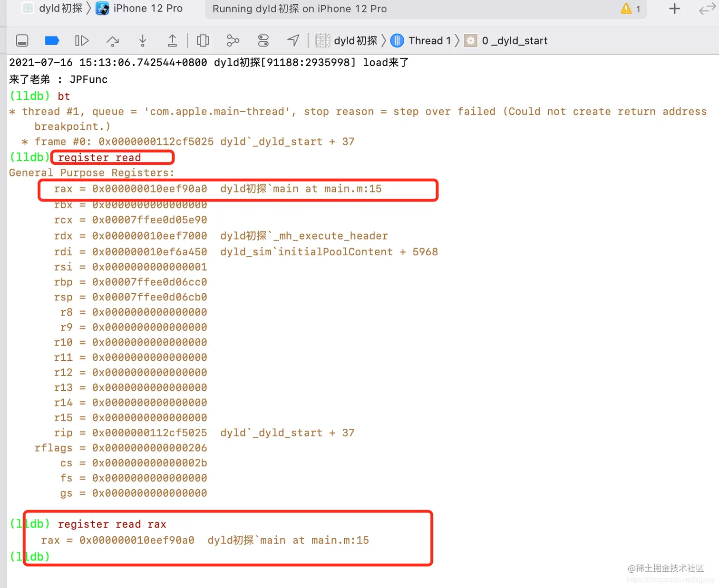The image size is (719, 588).
Task: Click the fs register row
Action: coord(134,478)
